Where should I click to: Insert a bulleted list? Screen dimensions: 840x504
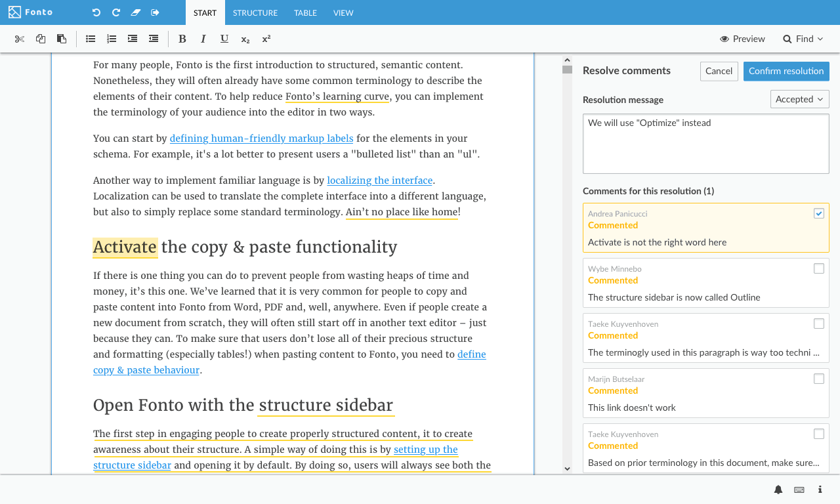[x=91, y=39]
